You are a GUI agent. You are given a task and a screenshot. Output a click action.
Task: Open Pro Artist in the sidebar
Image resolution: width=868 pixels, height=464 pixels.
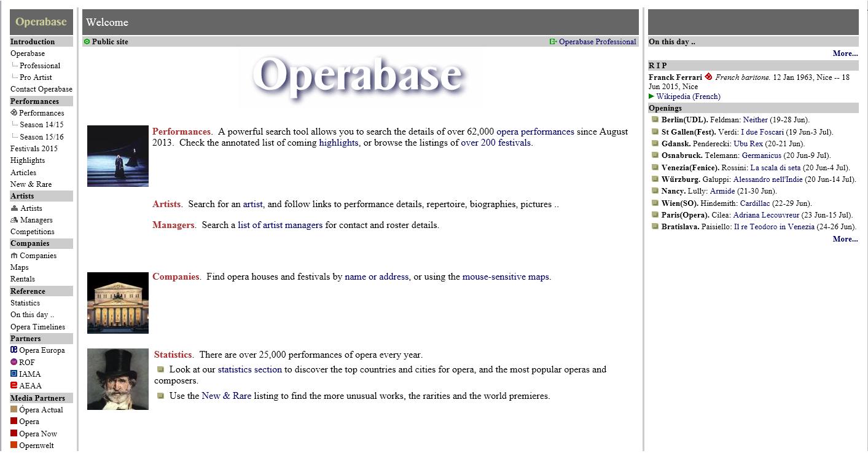tap(36, 77)
